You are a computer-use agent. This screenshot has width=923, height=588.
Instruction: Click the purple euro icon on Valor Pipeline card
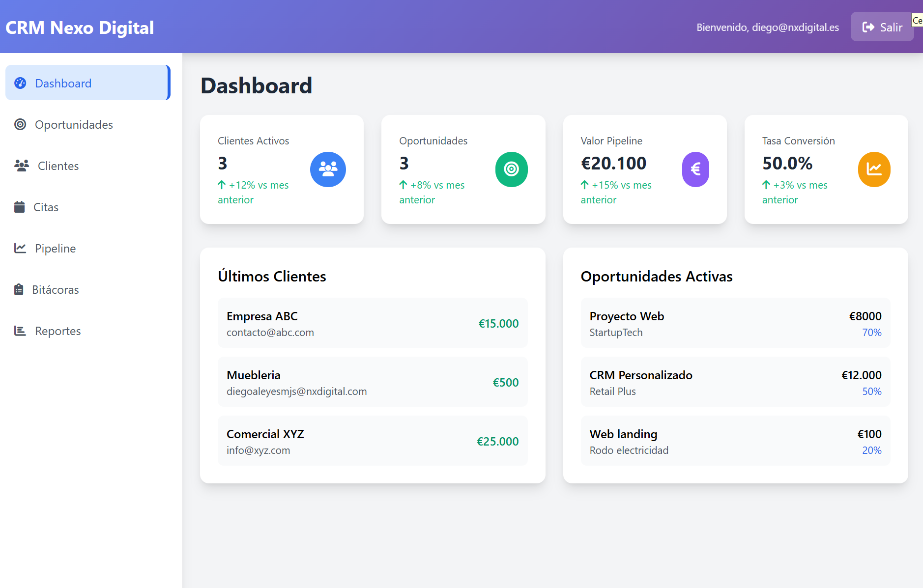point(695,169)
